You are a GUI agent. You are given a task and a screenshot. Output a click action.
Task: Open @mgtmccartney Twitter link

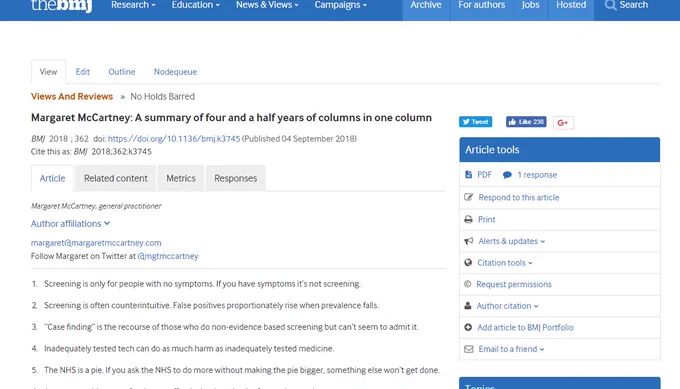point(168,256)
